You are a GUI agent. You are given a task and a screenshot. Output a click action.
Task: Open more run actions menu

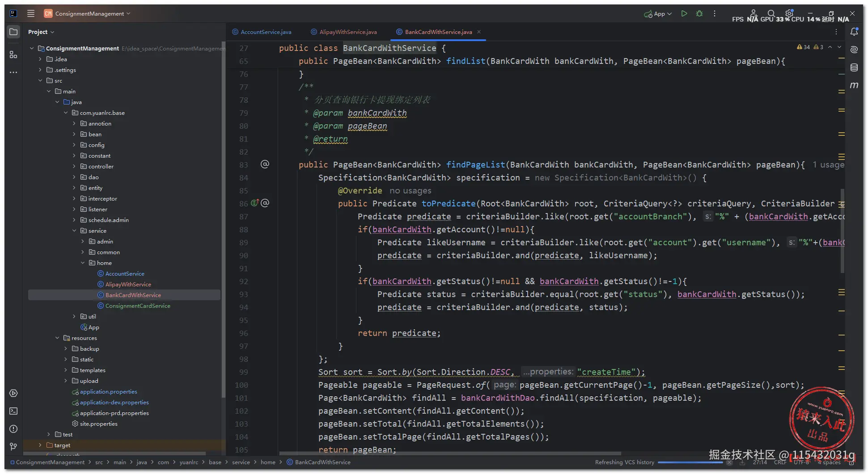coord(715,13)
